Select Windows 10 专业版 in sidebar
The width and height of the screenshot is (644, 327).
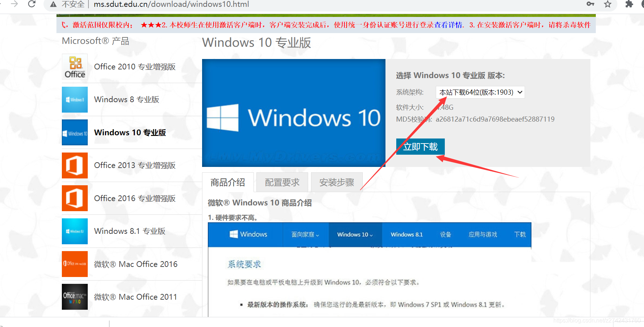tap(130, 132)
